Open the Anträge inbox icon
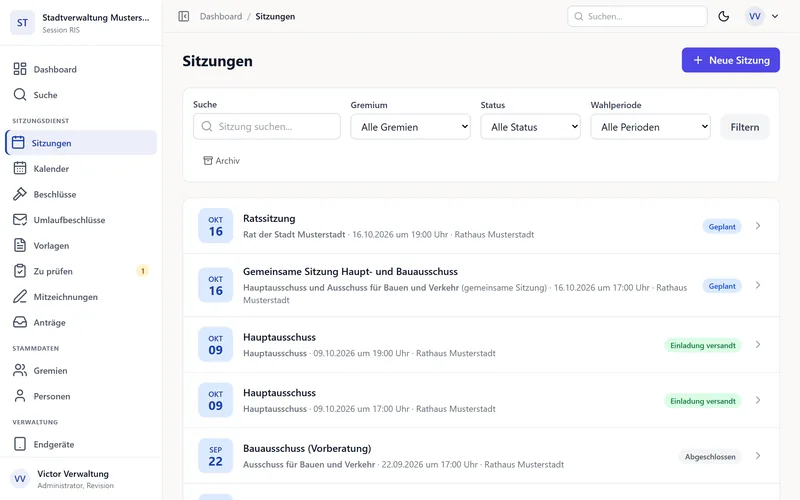The height and width of the screenshot is (500, 800). click(20, 322)
